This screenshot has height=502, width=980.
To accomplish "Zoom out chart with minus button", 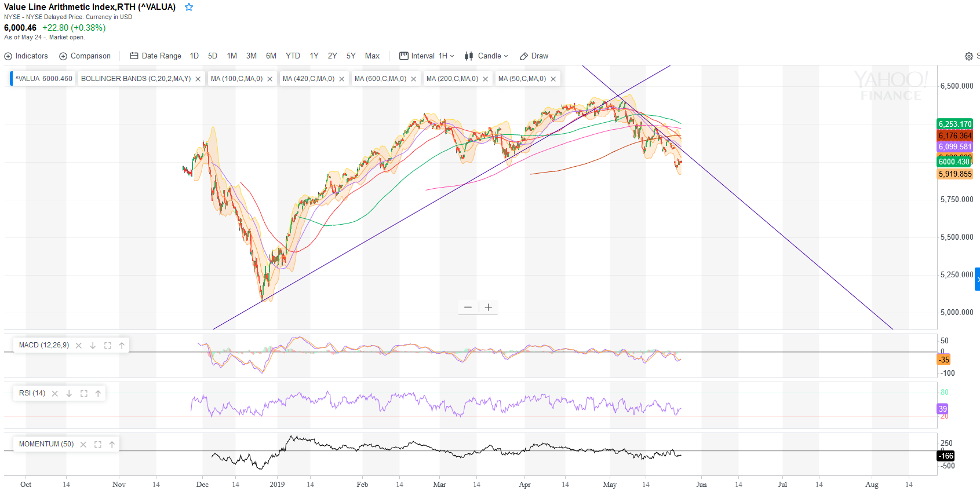I will point(468,307).
